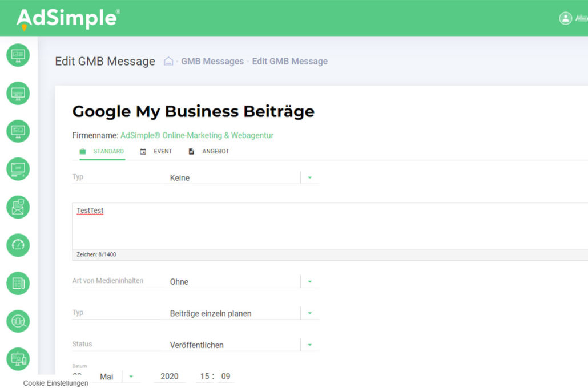Click the home icon in breadcrumb
Screen dimensions: 588x392
click(x=168, y=62)
